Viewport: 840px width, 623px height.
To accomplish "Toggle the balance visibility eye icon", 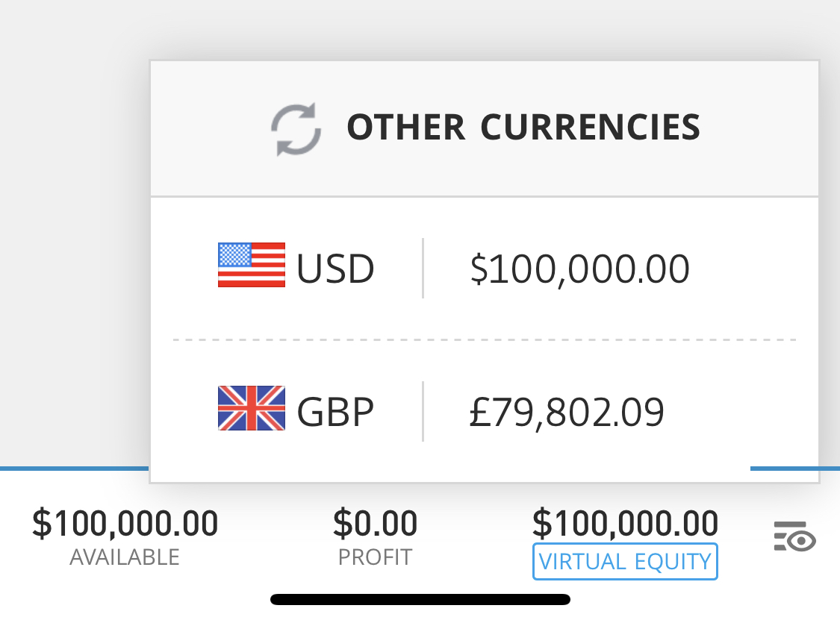I will pos(795,537).
